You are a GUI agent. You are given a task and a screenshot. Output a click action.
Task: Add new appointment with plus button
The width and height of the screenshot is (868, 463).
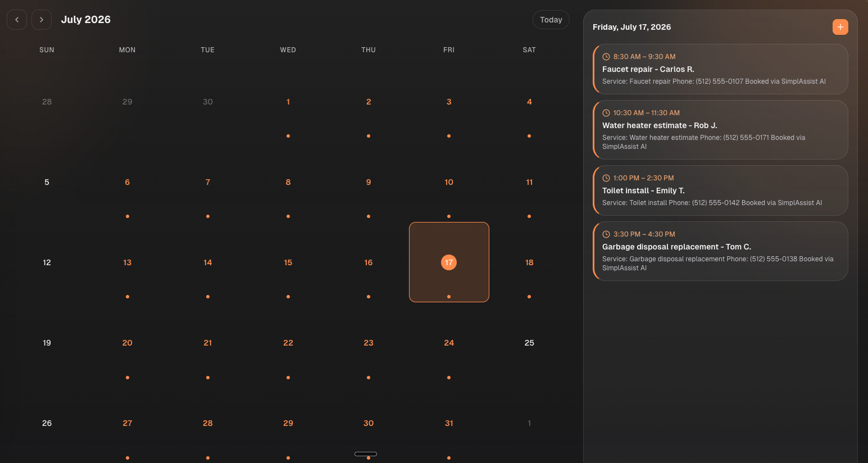point(840,27)
